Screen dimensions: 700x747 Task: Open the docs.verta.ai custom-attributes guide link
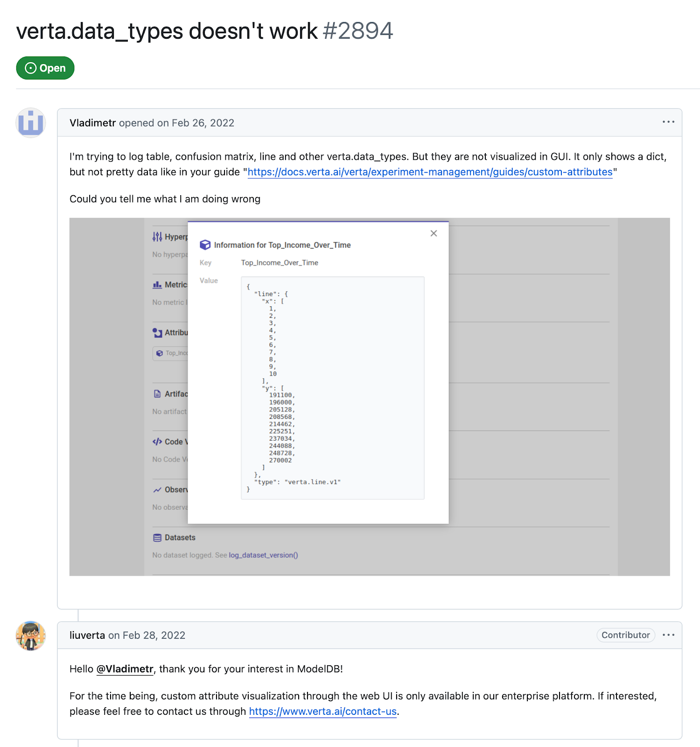pos(430,172)
